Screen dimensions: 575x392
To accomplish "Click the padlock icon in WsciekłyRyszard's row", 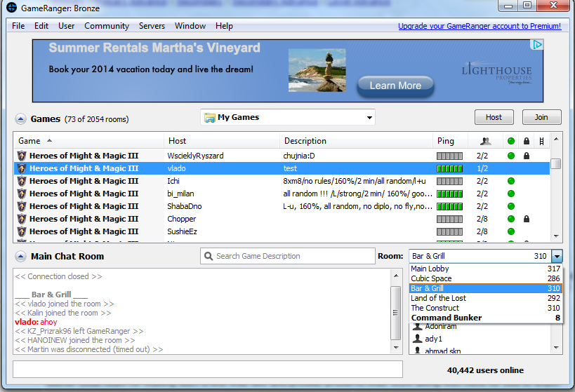I will click(527, 156).
